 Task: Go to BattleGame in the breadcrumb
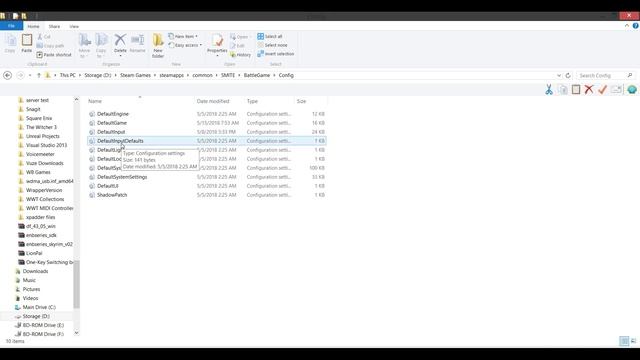point(257,76)
